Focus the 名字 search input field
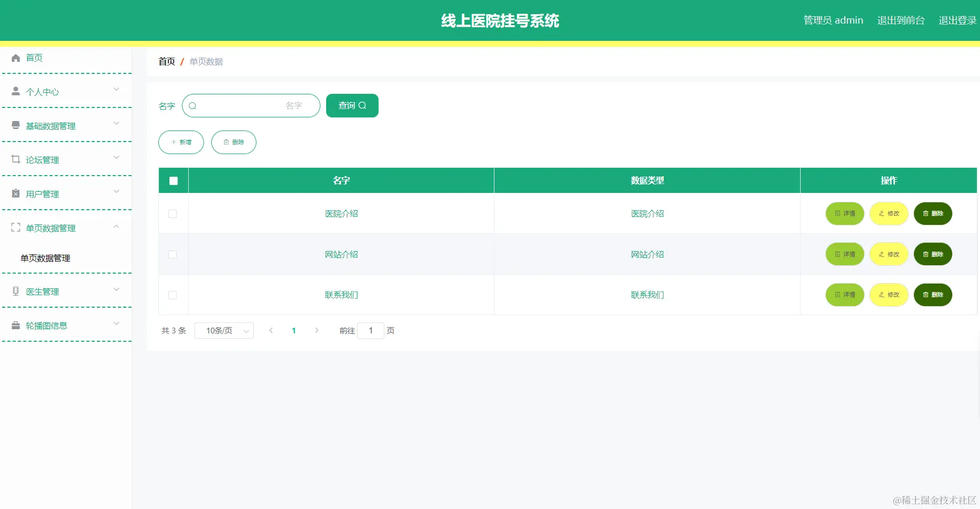980x509 pixels. [251, 105]
